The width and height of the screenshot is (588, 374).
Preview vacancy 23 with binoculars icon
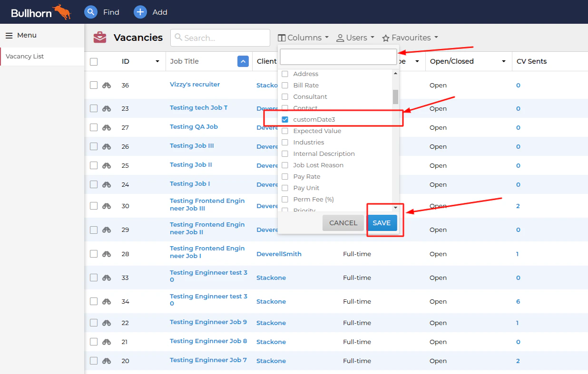click(107, 108)
